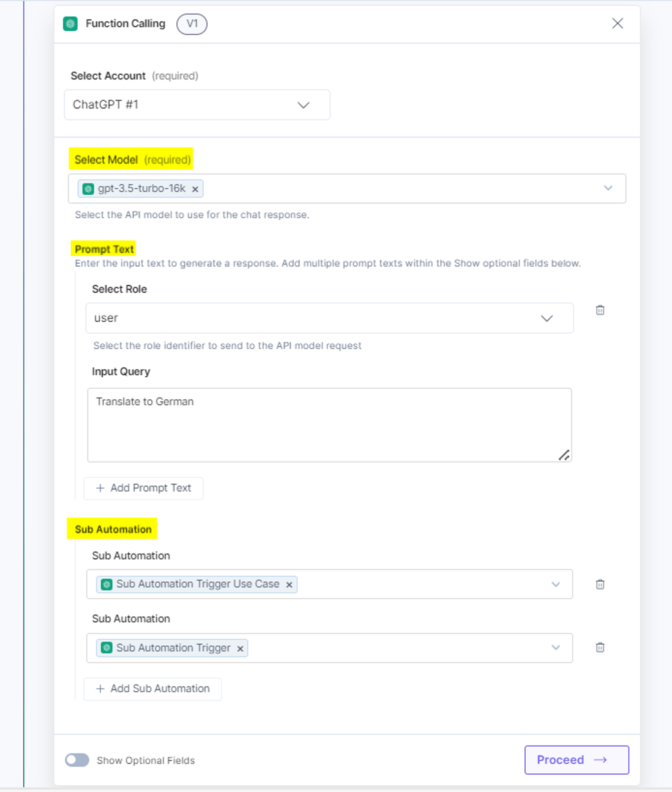672x792 pixels.
Task: Delete the Sub Automation Trigger Use Case row
Action: click(600, 584)
